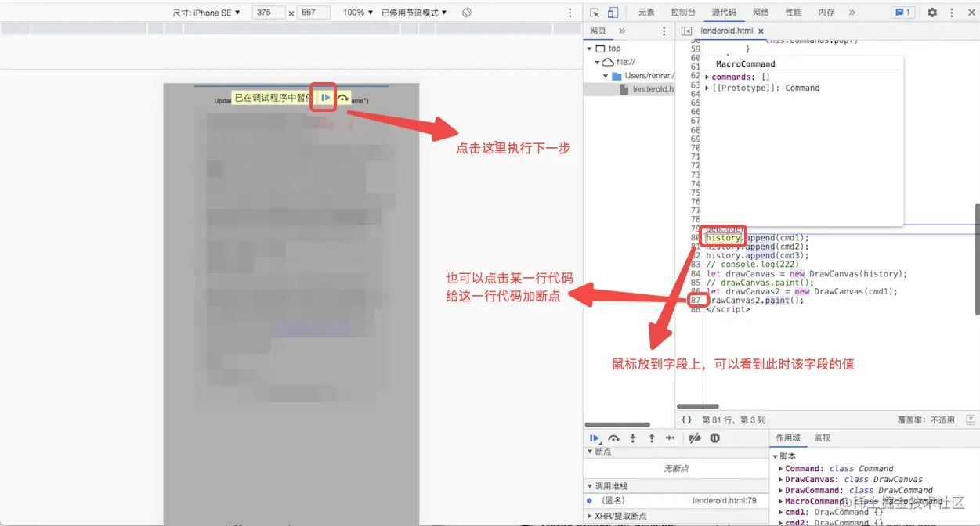
Task: Step over next function call
Action: point(614,438)
